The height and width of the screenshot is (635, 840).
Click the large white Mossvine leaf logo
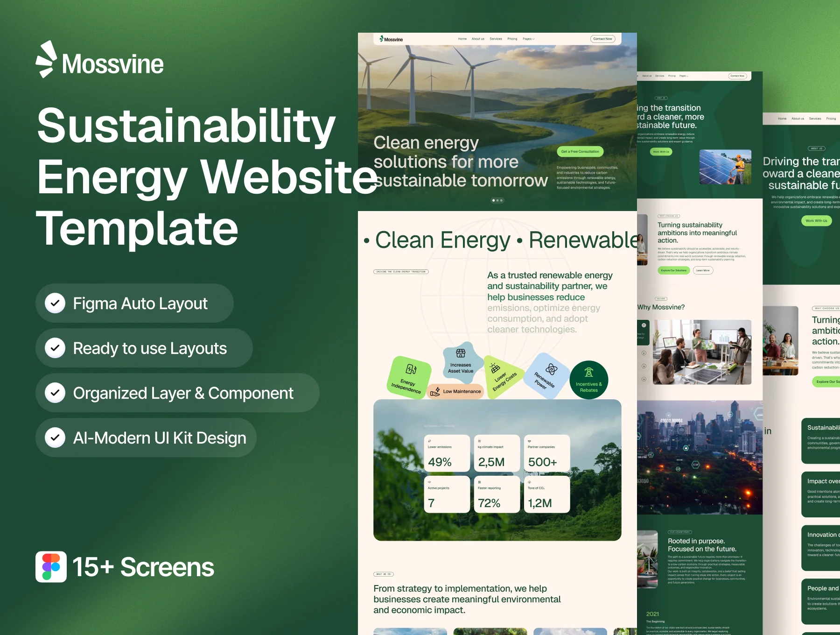(47, 59)
